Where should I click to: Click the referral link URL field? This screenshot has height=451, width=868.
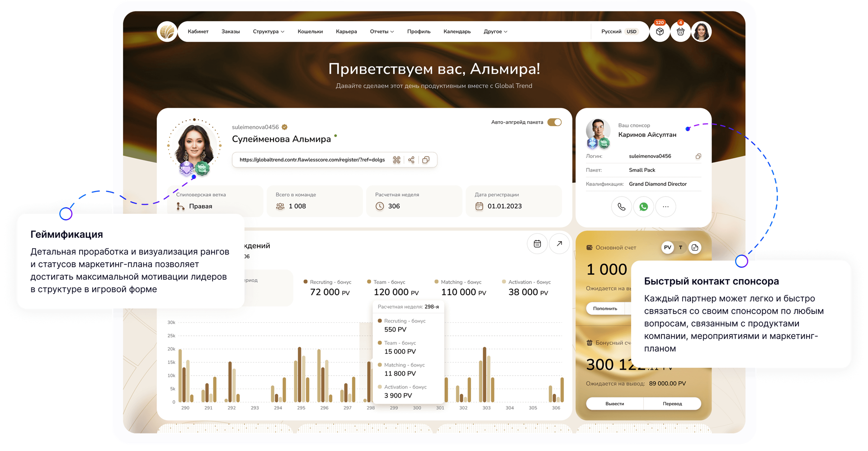[312, 160]
